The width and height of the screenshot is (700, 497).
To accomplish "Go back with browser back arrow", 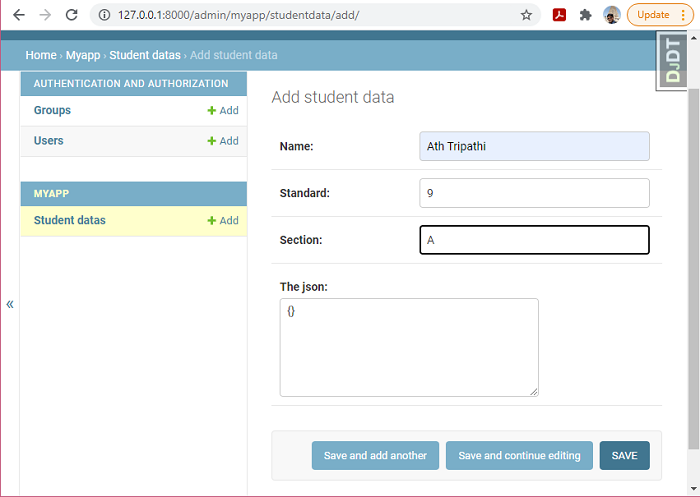I will coord(19,15).
